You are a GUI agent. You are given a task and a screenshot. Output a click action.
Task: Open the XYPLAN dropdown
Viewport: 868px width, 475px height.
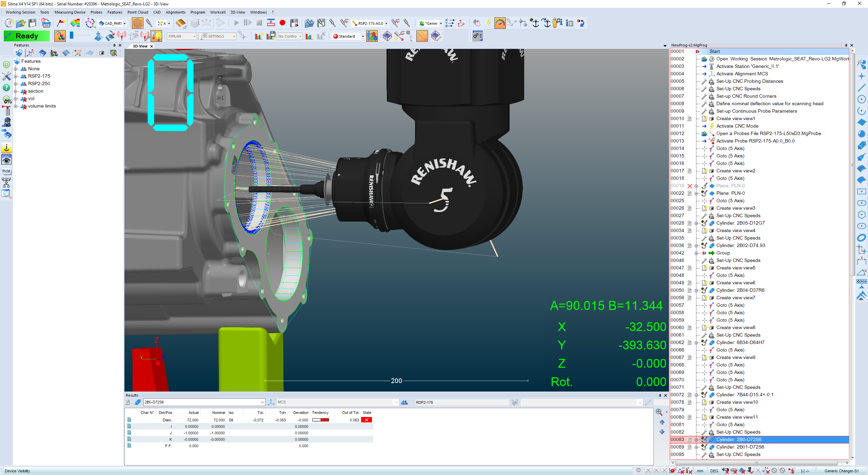click(x=194, y=36)
